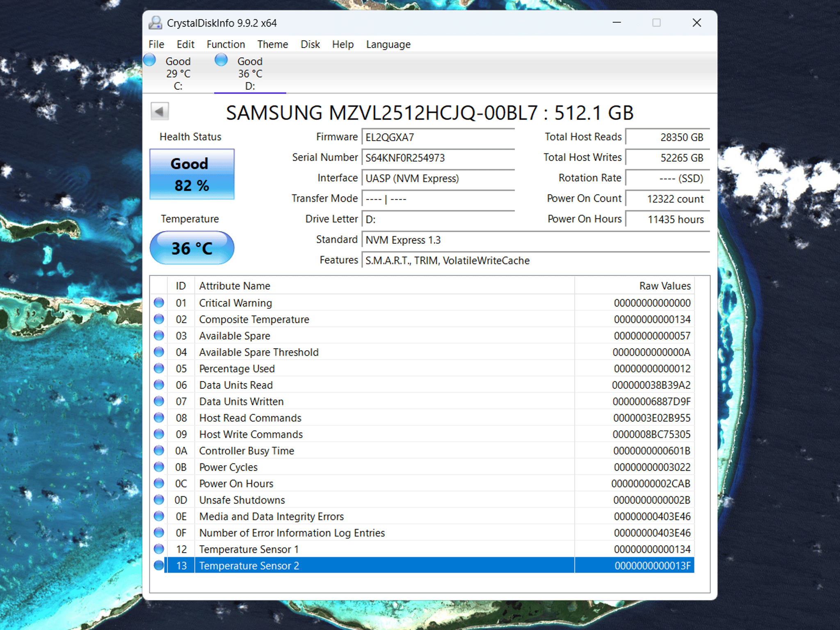
Task: Click the Rotation Rate value ---- (SSD)
Action: (668, 178)
